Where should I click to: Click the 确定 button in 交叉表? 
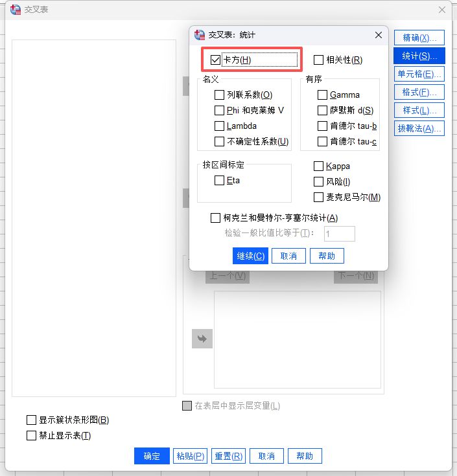[152, 456]
